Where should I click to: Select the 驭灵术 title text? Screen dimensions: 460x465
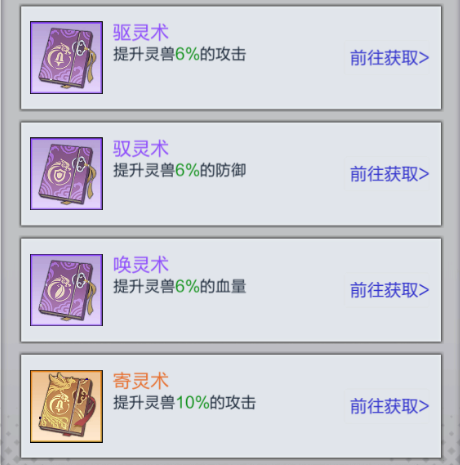point(141,149)
